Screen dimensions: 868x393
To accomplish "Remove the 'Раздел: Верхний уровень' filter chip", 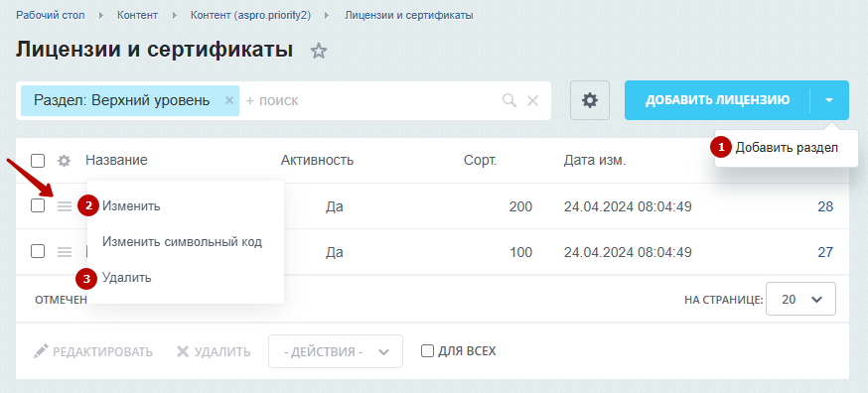I will 229,100.
